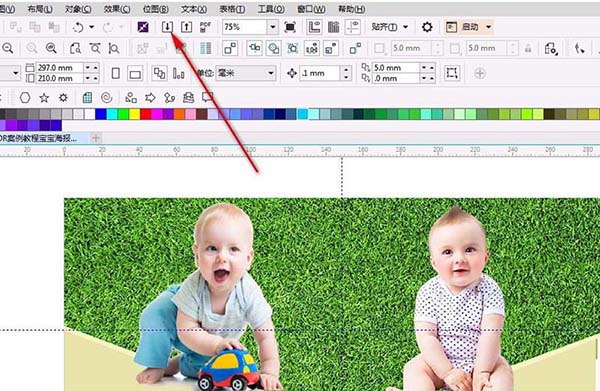Open the 表格 menu
The height and width of the screenshot is (391, 600).
(232, 9)
